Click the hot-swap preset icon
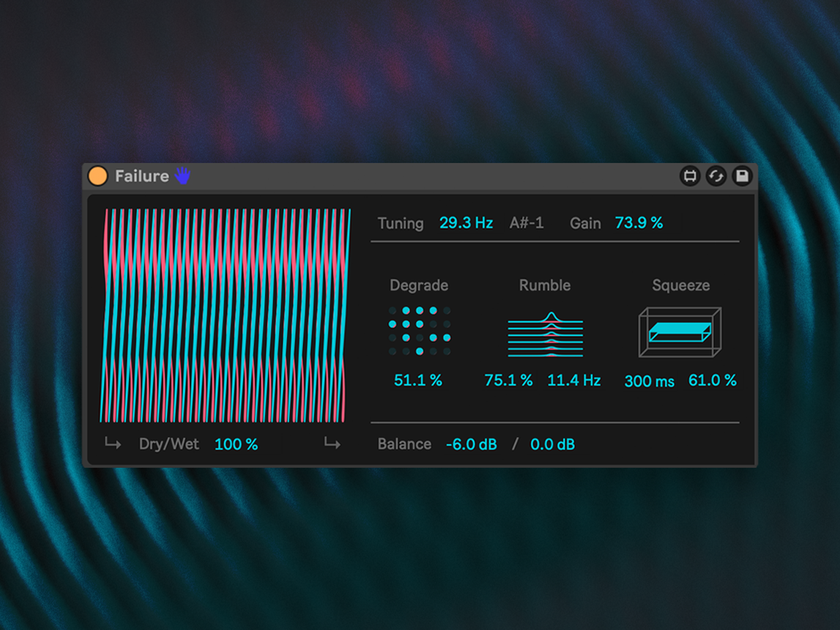 click(x=690, y=176)
